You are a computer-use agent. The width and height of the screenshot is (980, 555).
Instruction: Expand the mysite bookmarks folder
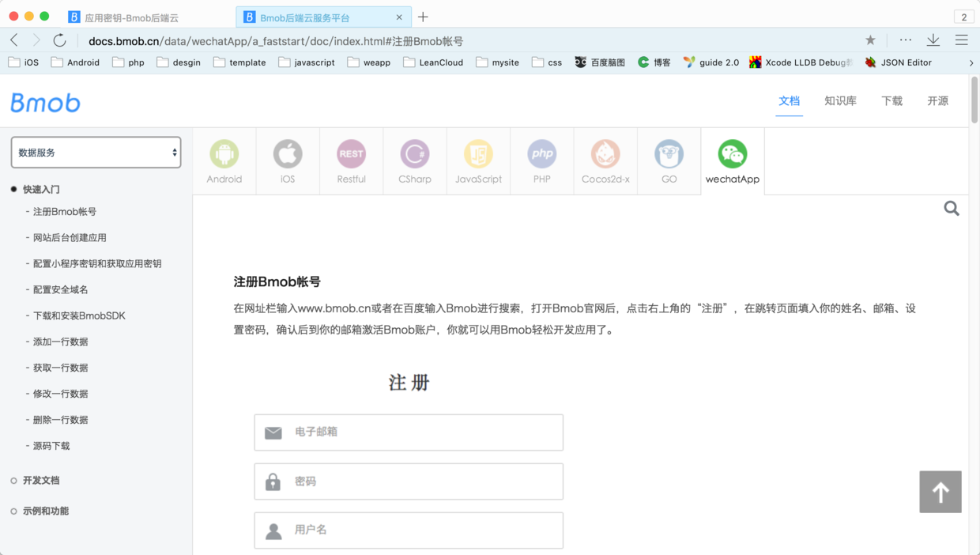coord(498,62)
